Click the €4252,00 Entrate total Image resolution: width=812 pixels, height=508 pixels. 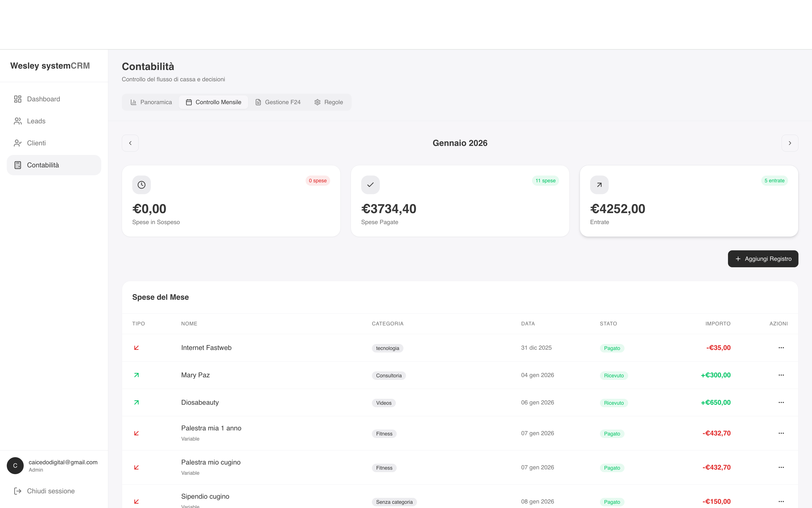(x=617, y=209)
